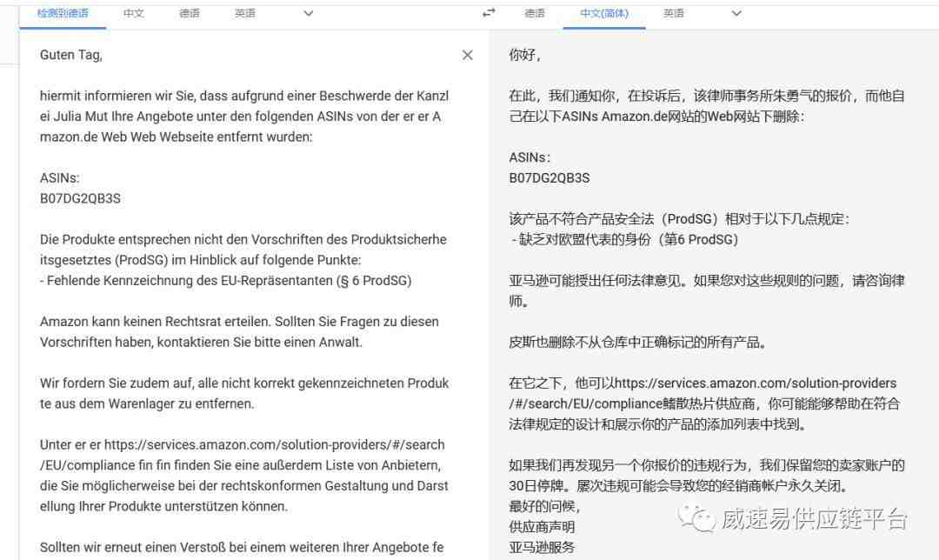Image resolution: width=939 pixels, height=560 pixels.
Task: Click the translated greeting 你好,
Action: (x=525, y=55)
